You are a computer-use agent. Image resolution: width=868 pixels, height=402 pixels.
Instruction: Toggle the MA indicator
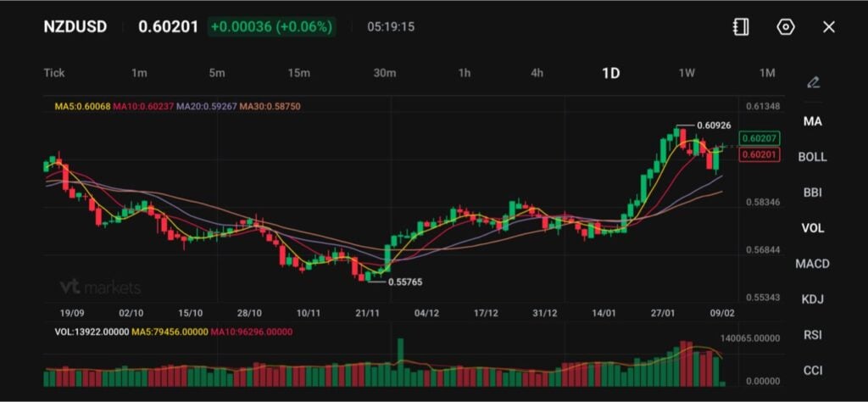tap(812, 121)
